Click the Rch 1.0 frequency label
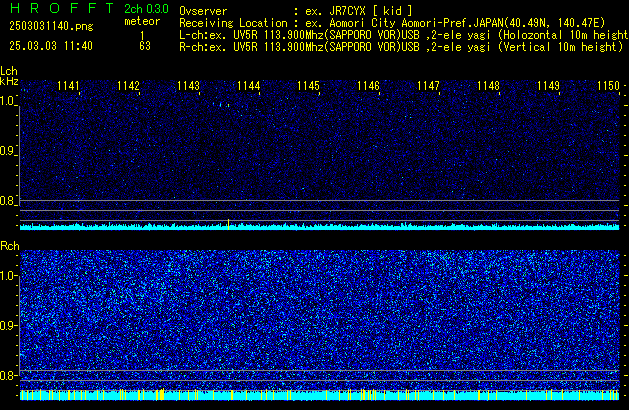This screenshot has width=629, height=410. [x=8, y=276]
